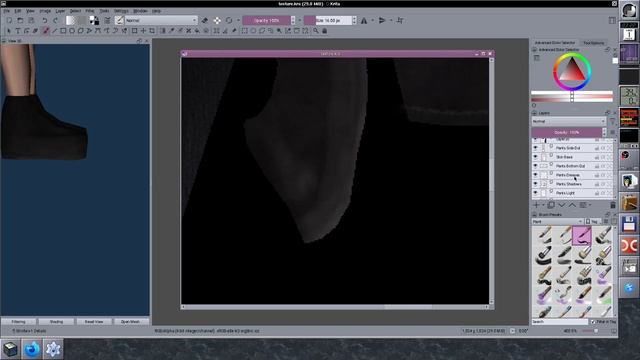Screen dimensions: 640x360
Task: Pick a color in the color wheel triangle
Action: (571, 71)
